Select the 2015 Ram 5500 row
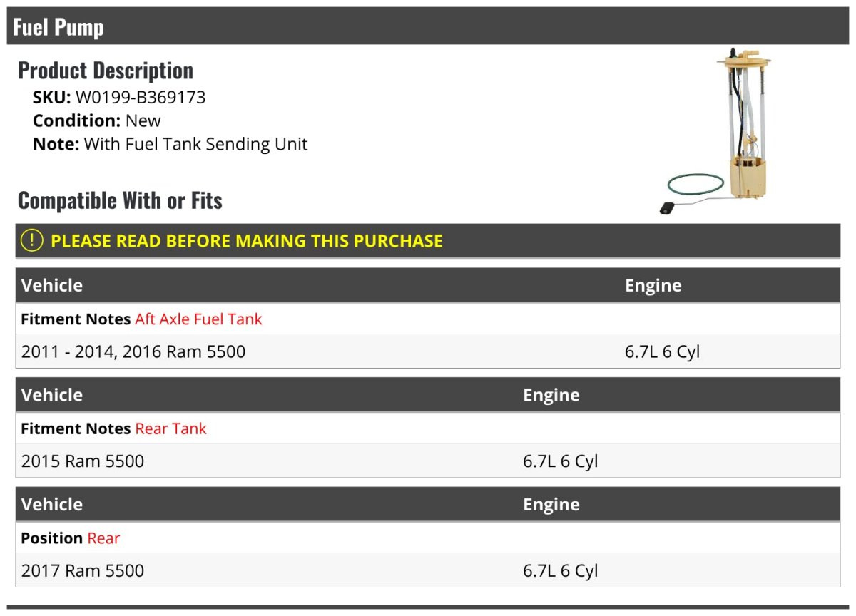Screen dimensions: 856x616 pos(428,461)
